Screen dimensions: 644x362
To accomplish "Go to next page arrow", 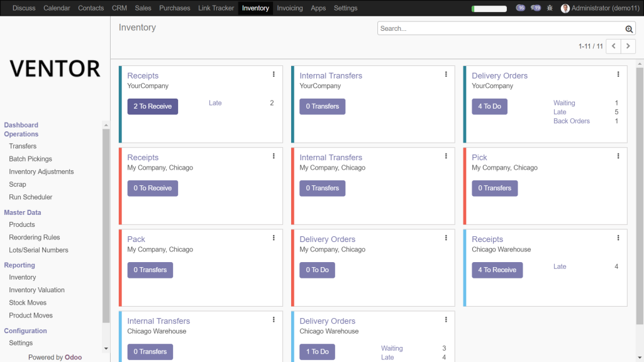I will pos(628,47).
